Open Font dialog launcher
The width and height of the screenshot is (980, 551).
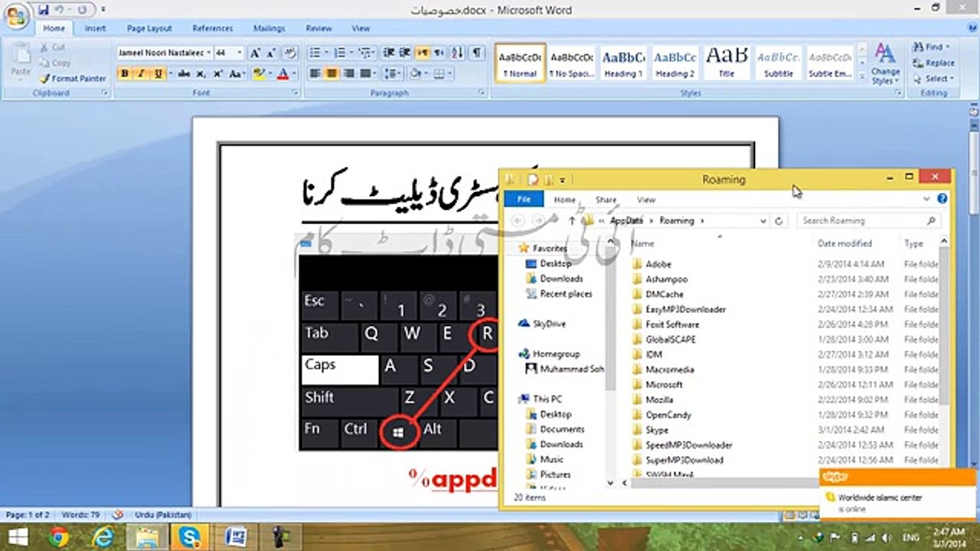296,93
